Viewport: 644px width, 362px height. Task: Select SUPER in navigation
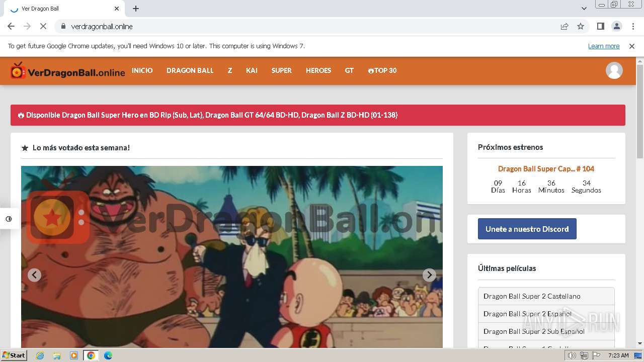[282, 70]
